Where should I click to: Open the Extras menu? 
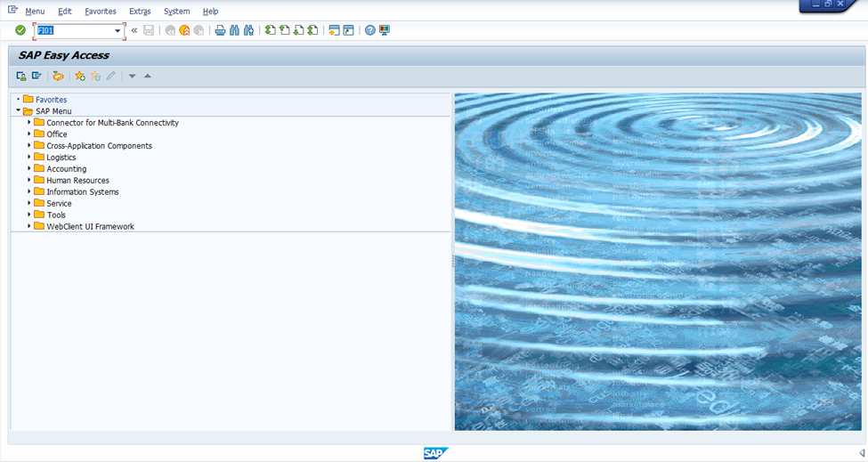pyautogui.click(x=140, y=11)
